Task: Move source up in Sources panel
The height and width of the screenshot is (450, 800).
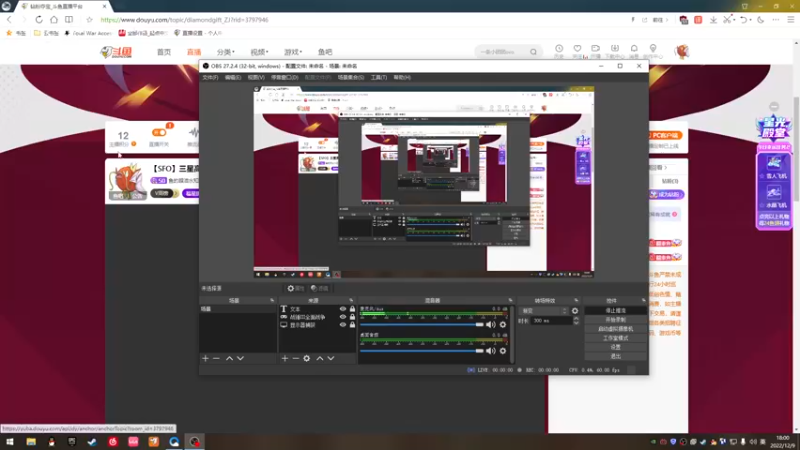Action: point(320,359)
